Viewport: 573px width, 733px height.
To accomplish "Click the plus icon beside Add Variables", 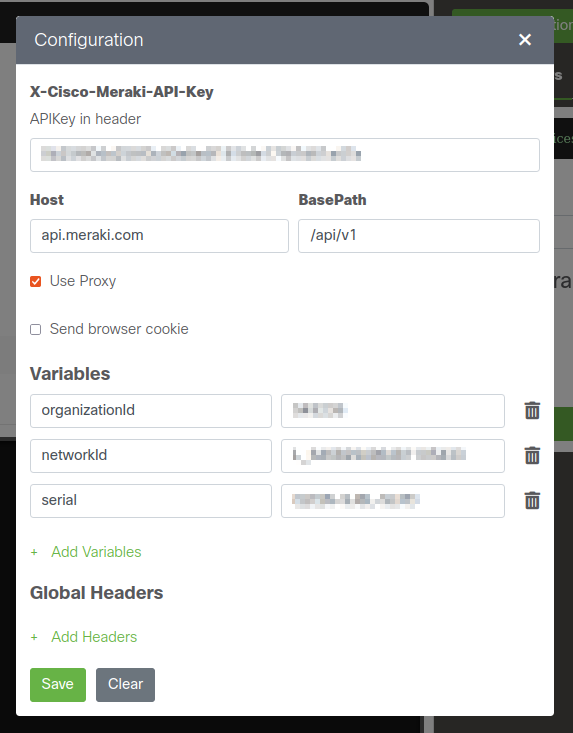I will (x=34, y=552).
